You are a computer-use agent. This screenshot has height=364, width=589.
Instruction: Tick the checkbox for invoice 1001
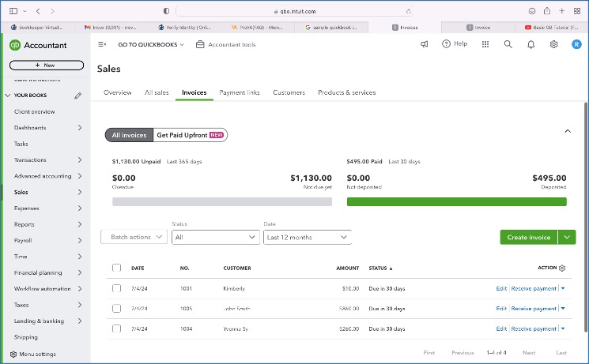tap(117, 288)
